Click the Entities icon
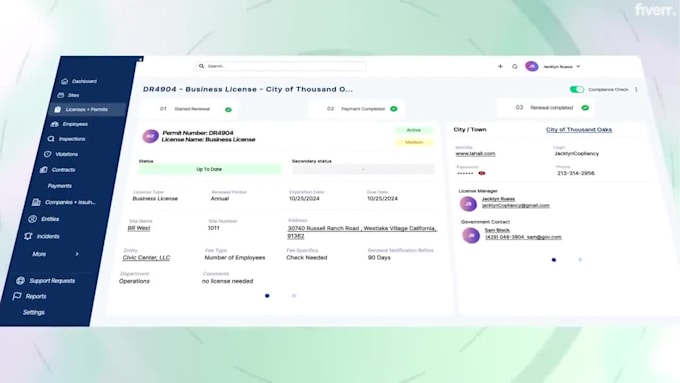 click(32, 219)
